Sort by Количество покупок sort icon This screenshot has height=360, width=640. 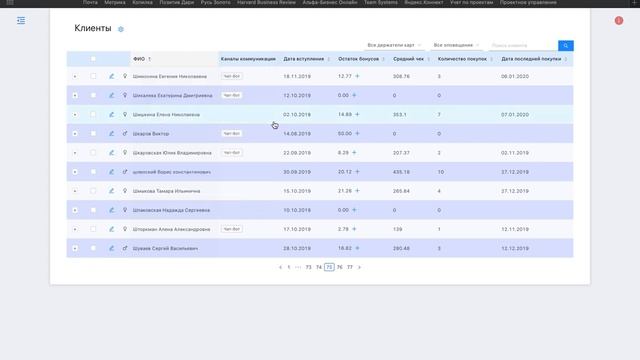click(x=491, y=59)
